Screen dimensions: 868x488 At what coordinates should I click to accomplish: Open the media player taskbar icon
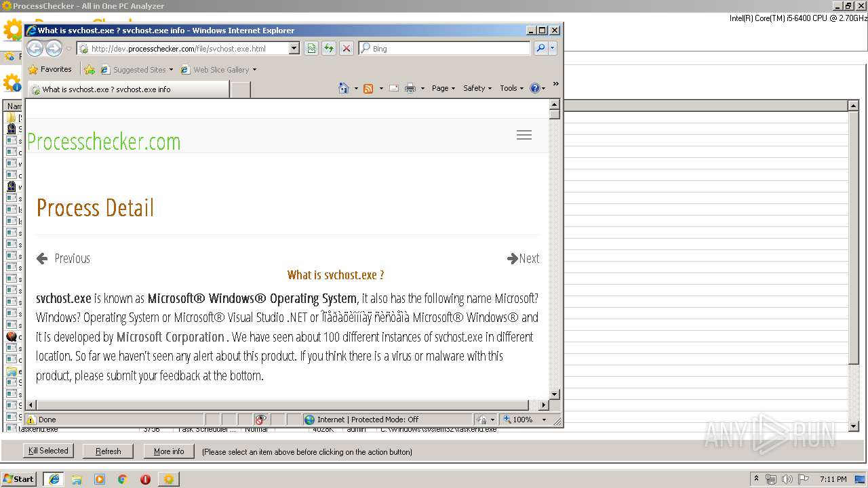coord(100,479)
